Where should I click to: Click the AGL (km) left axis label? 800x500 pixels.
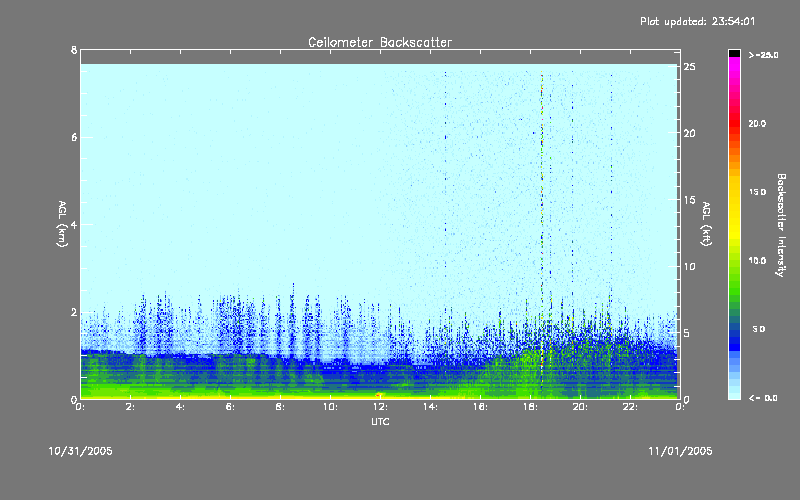[62, 224]
